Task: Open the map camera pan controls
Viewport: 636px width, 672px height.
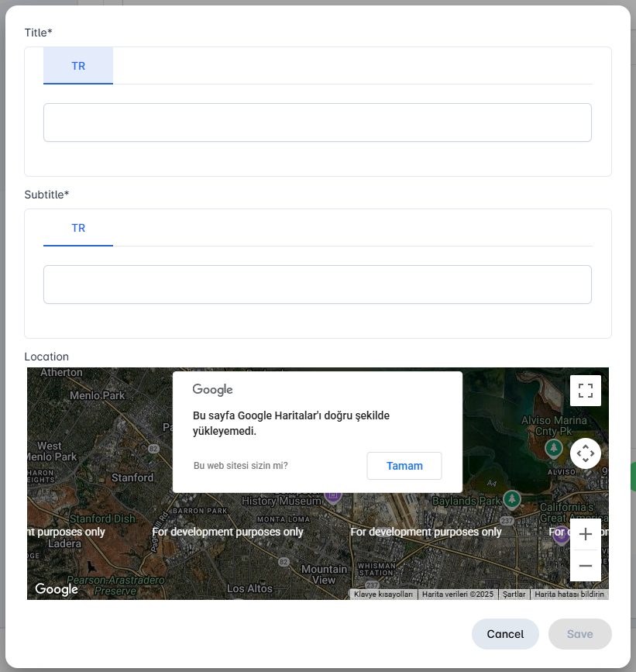Action: pyautogui.click(x=586, y=453)
